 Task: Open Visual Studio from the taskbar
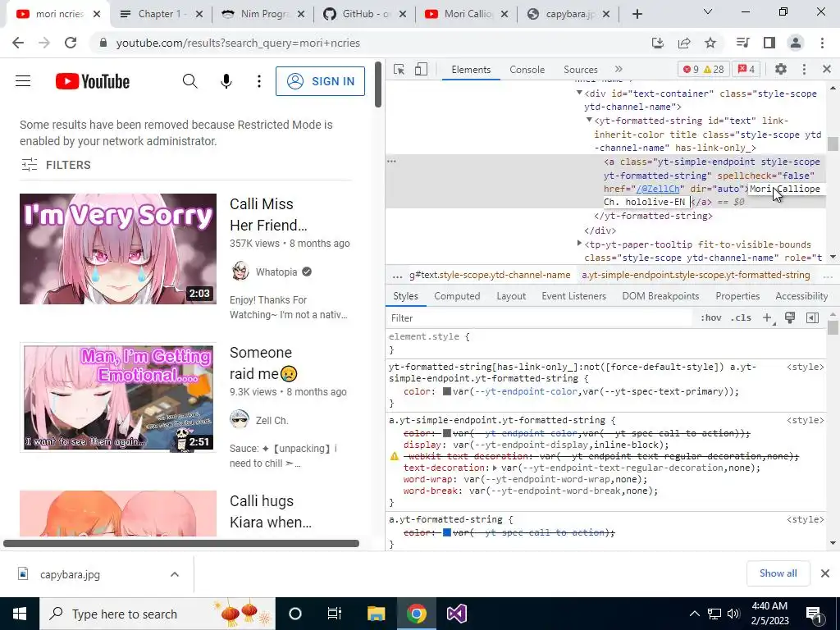tap(457, 614)
